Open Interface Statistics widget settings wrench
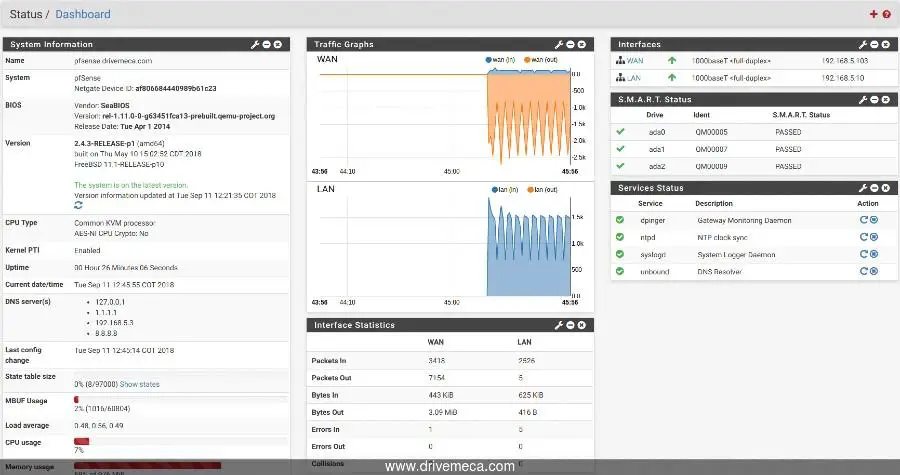 (559, 325)
